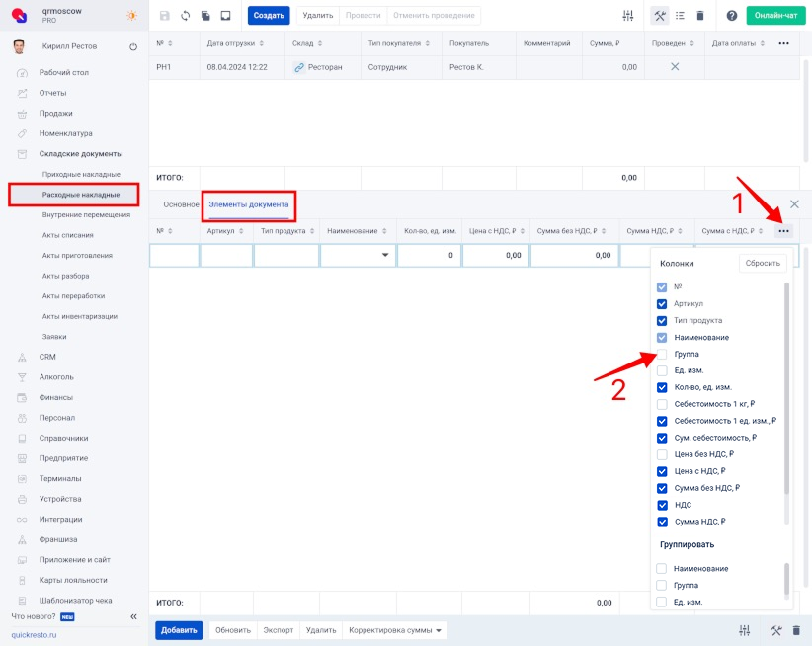The image size is (812, 646).
Task: Enable the Группа column checkbox
Action: pyautogui.click(x=662, y=354)
